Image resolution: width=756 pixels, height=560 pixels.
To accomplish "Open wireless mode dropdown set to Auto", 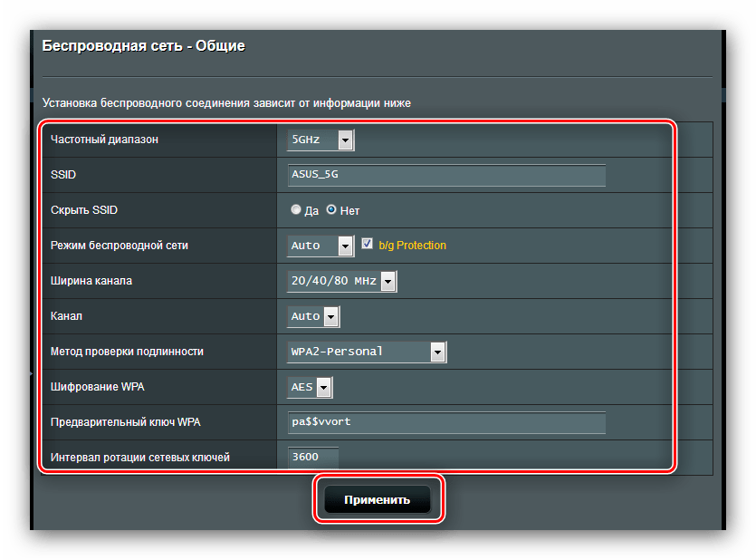I will point(321,246).
